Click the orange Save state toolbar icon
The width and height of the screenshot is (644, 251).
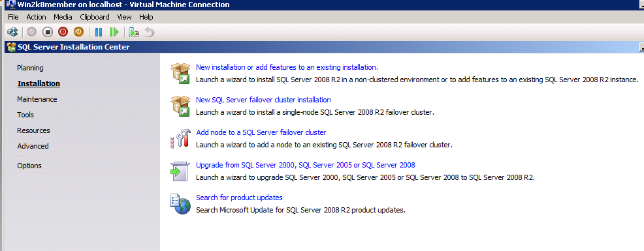78,31
